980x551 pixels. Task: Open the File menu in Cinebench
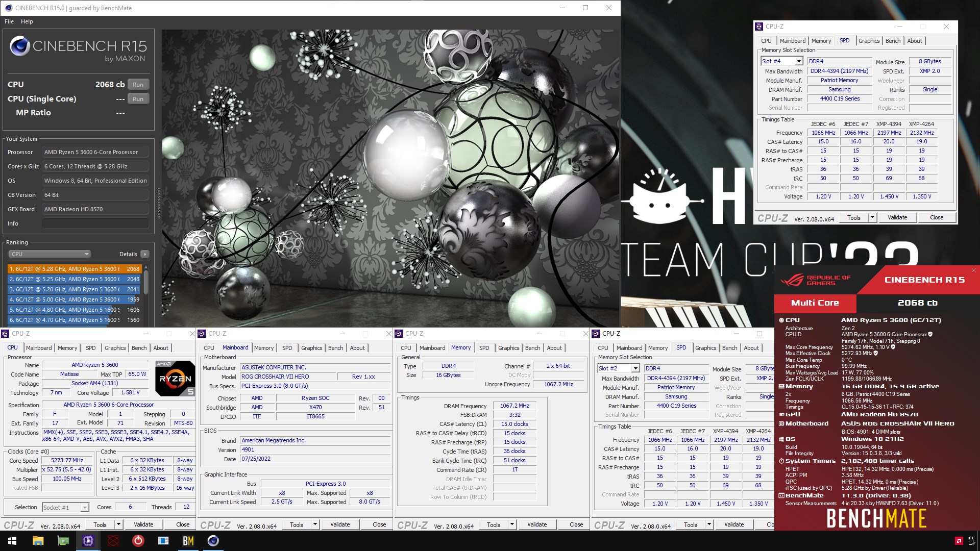click(9, 21)
